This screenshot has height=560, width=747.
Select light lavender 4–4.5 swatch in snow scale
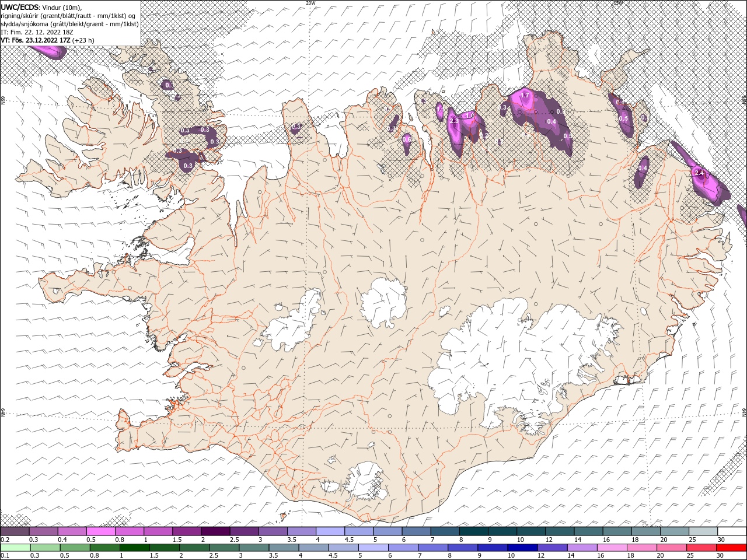[329, 531]
